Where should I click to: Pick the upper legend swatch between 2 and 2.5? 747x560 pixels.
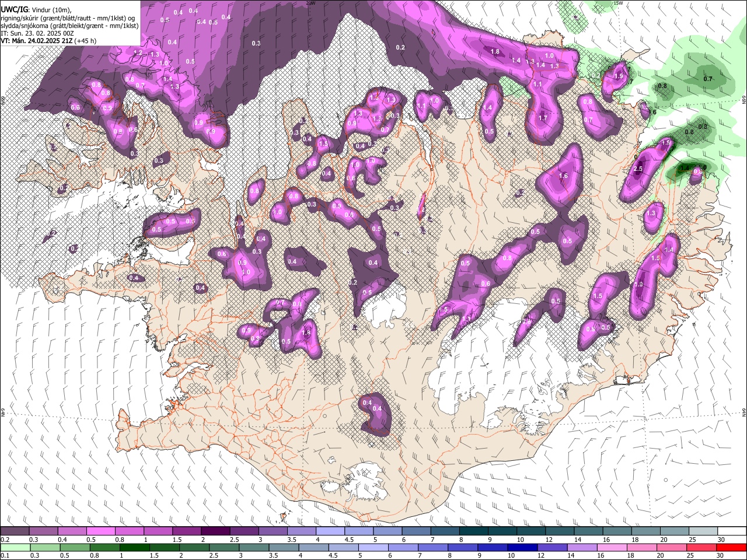(215, 531)
